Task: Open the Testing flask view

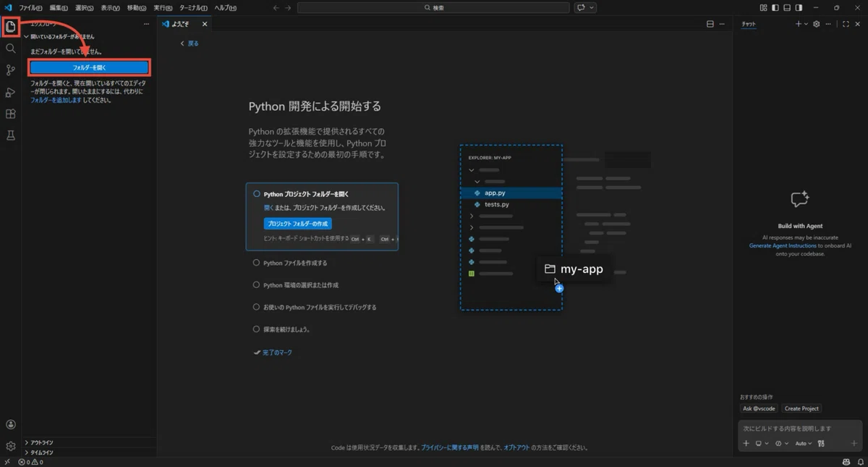Action: (10, 135)
